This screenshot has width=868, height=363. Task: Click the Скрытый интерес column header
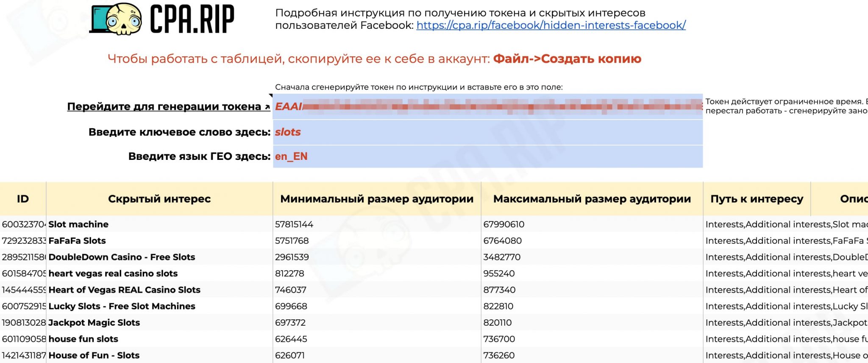159,199
